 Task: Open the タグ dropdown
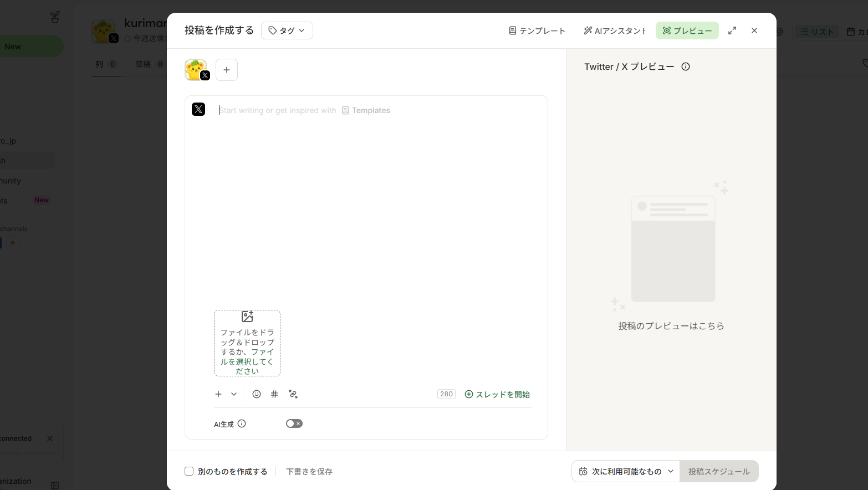click(287, 30)
